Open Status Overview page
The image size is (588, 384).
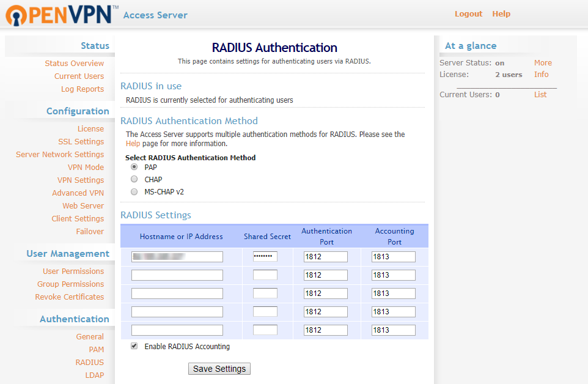tap(73, 63)
